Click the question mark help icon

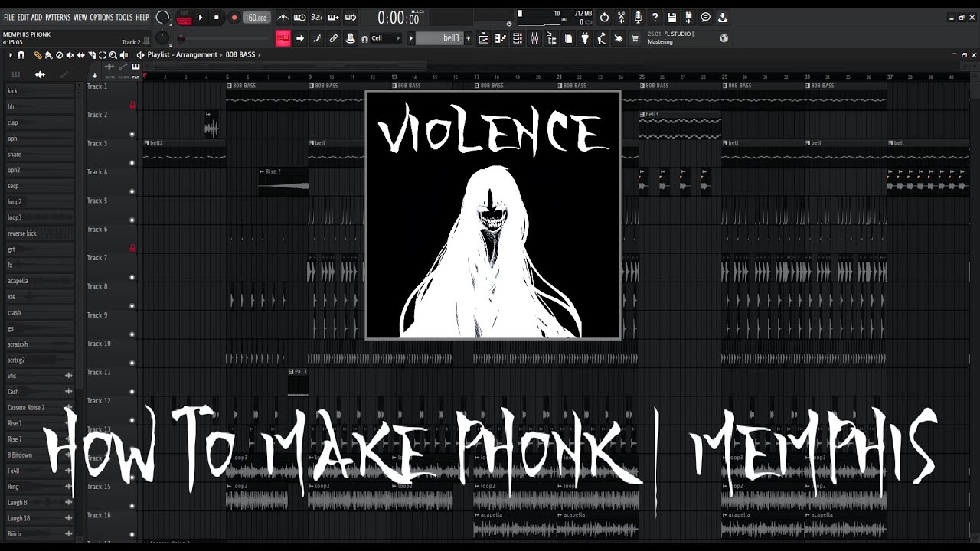coord(655,18)
